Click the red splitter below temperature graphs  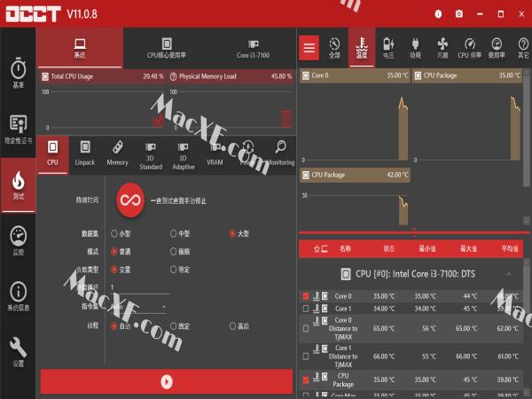pyautogui.click(x=414, y=232)
